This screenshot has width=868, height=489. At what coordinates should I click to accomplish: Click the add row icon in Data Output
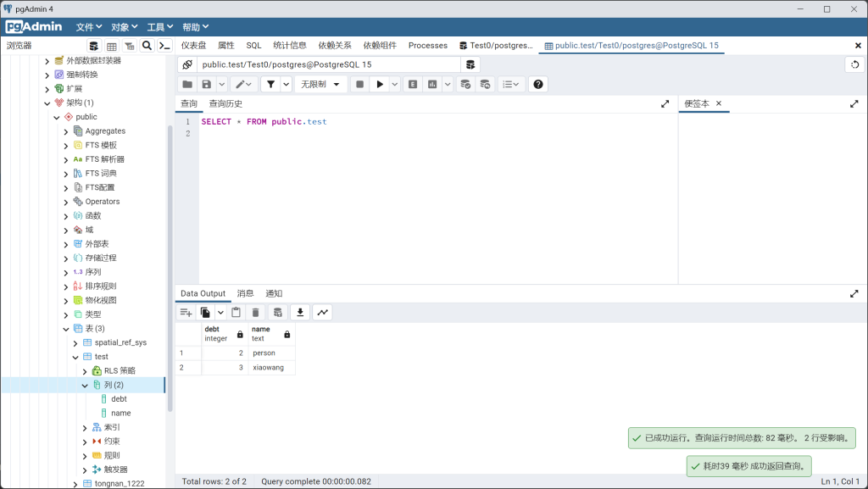pyautogui.click(x=186, y=313)
